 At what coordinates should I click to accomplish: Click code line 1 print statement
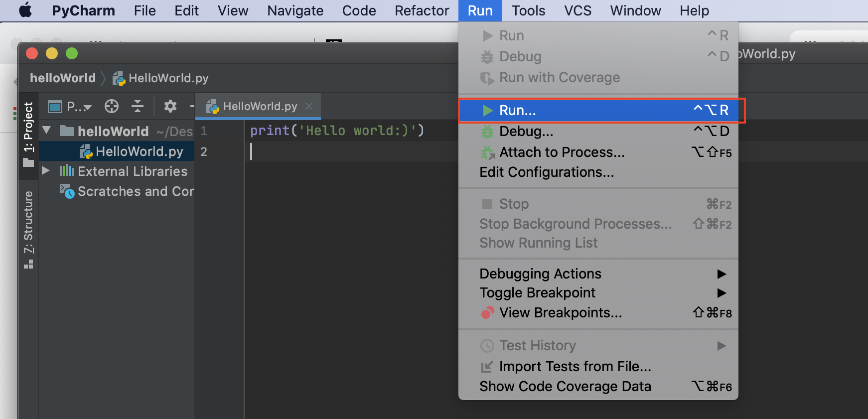pos(337,131)
